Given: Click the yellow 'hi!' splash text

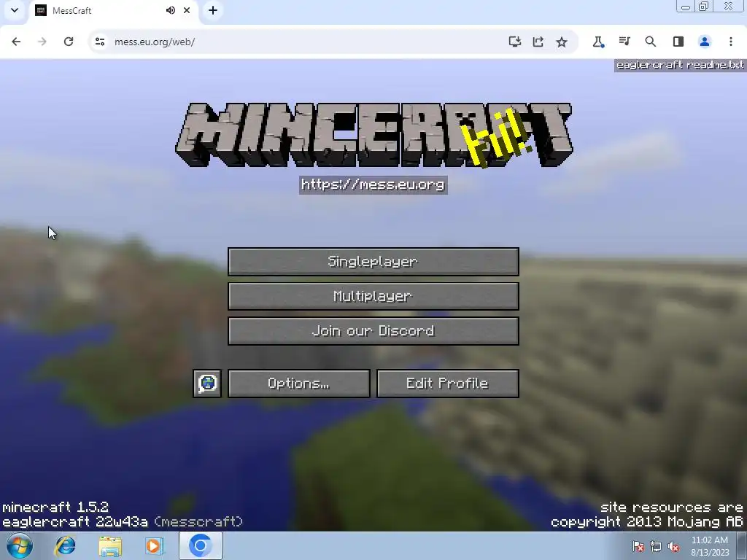Looking at the screenshot, I should (495, 138).
